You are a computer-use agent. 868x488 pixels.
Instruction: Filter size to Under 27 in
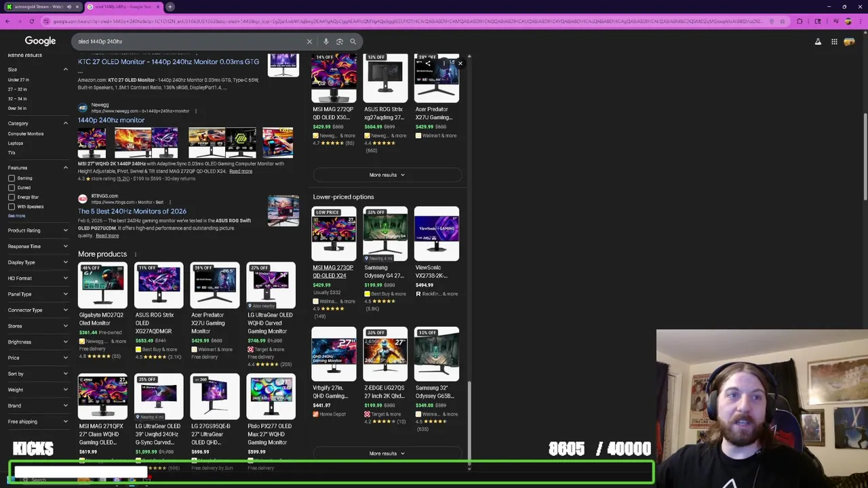18,80
